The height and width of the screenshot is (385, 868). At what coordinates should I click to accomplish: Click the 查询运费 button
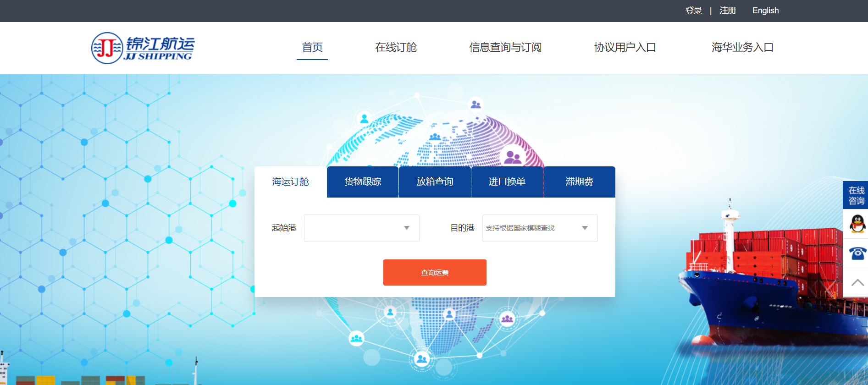tap(435, 272)
